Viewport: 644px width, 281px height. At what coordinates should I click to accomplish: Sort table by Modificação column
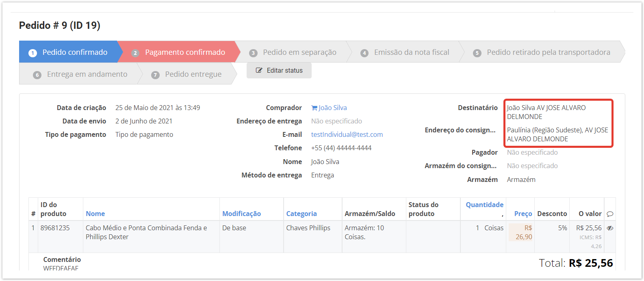coord(241,214)
